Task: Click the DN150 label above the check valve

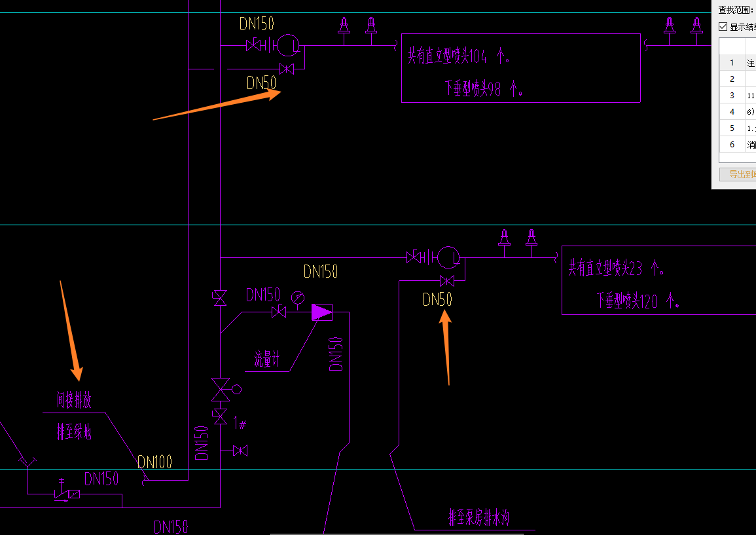Action: [x=101, y=479]
